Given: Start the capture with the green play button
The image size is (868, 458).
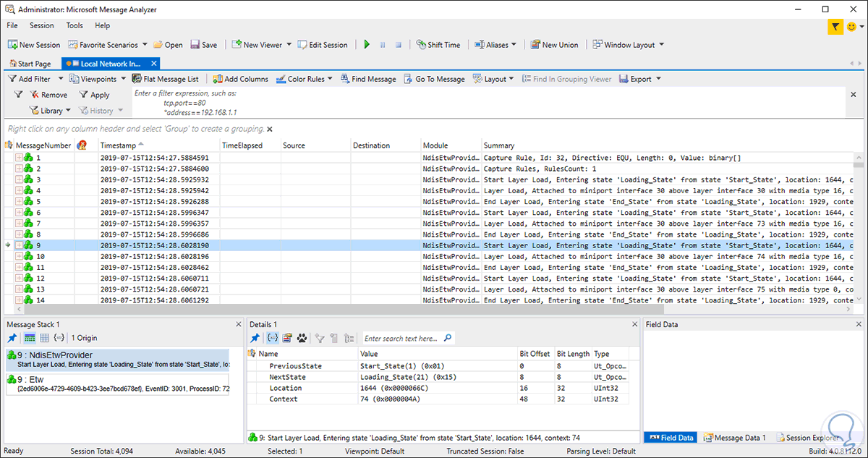Looking at the screenshot, I should coord(367,45).
